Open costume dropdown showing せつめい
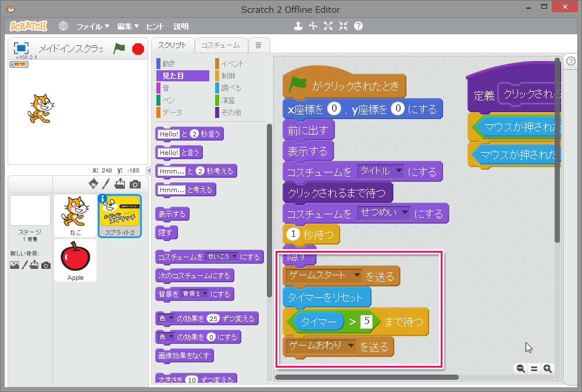This screenshot has height=392, width=582. (384, 213)
